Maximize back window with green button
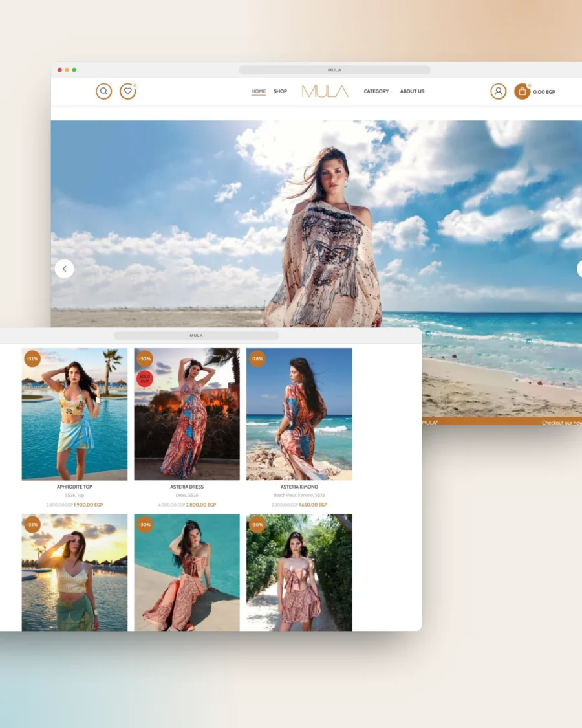Image resolution: width=582 pixels, height=728 pixels. click(x=74, y=70)
